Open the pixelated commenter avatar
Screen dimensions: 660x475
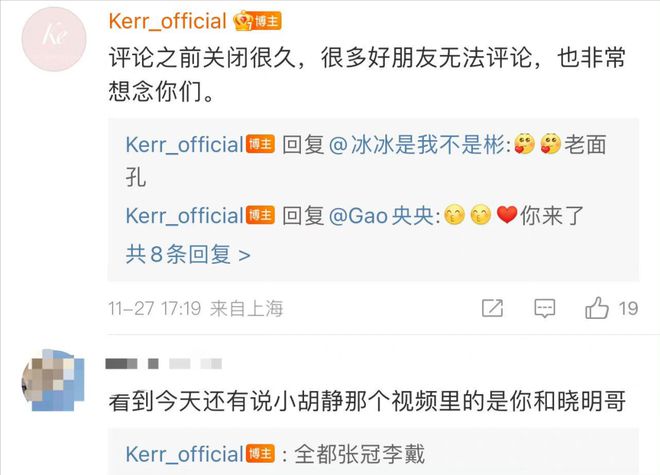(53, 380)
